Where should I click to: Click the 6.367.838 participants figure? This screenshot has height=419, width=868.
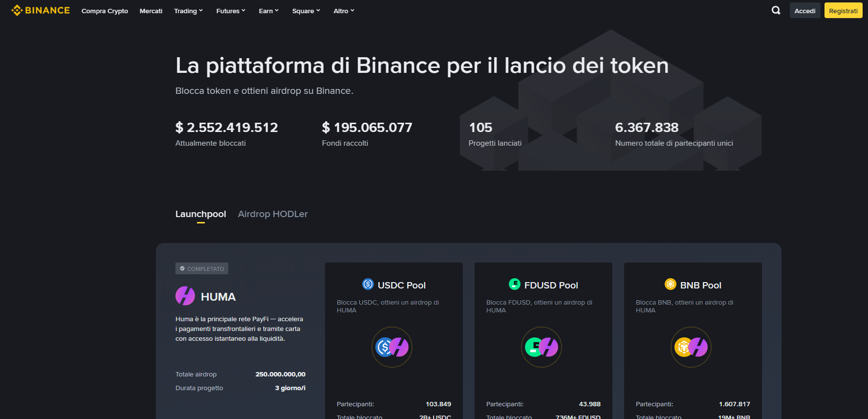(x=647, y=128)
